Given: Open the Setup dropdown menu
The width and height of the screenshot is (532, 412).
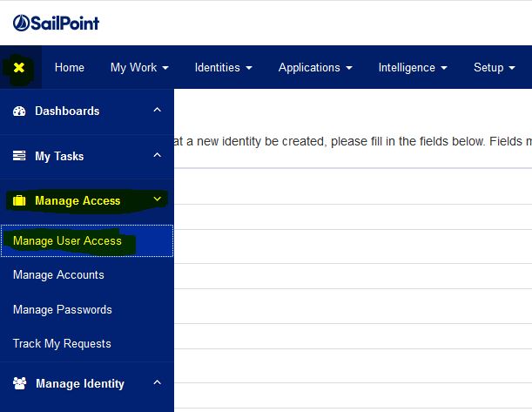Looking at the screenshot, I should click(x=494, y=68).
